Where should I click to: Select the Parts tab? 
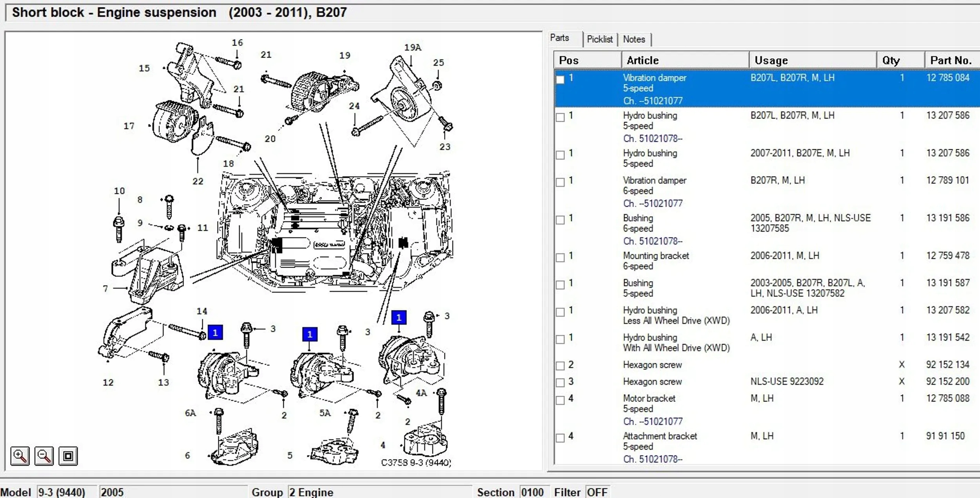click(x=559, y=38)
